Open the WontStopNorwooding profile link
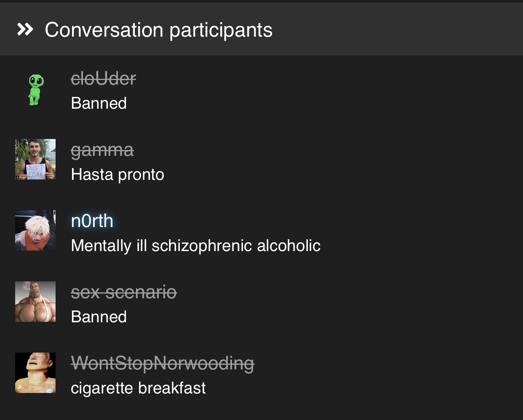 [x=163, y=364]
